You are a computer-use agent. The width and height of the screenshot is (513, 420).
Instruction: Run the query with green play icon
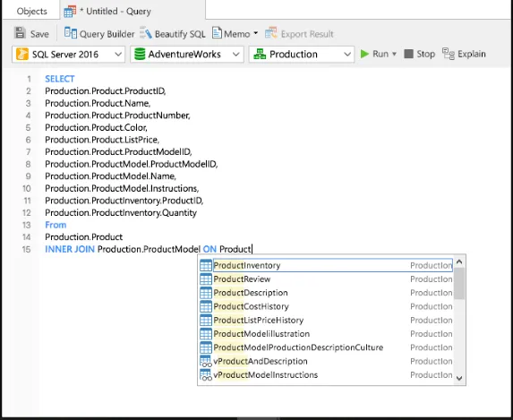point(364,54)
